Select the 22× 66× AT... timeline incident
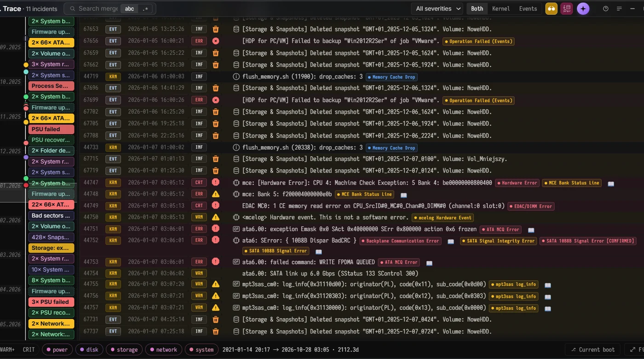 (x=52, y=205)
